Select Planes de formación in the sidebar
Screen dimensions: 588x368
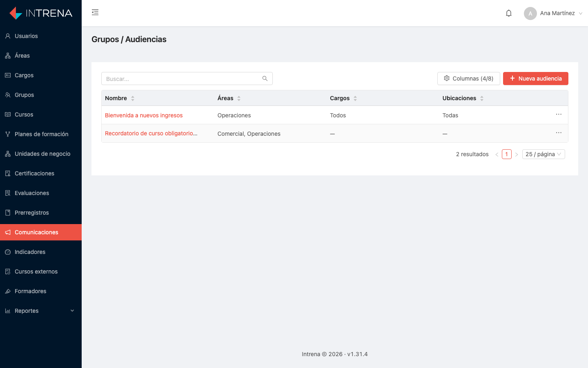click(41, 134)
